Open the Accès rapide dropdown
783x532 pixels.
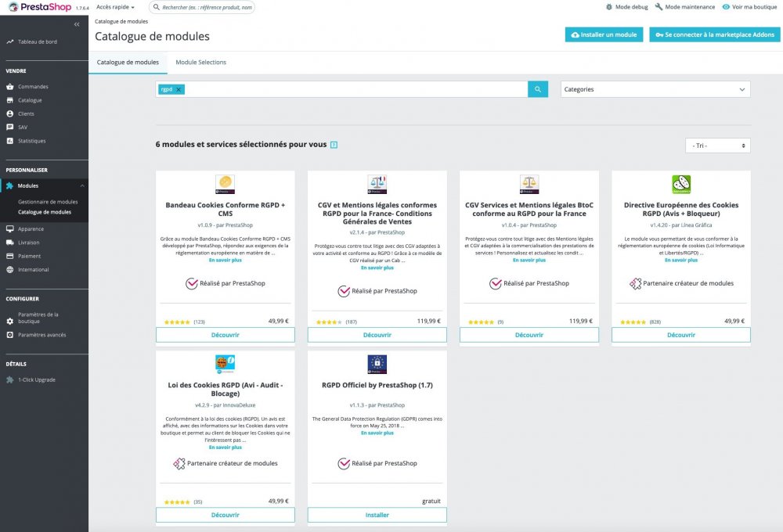115,7
